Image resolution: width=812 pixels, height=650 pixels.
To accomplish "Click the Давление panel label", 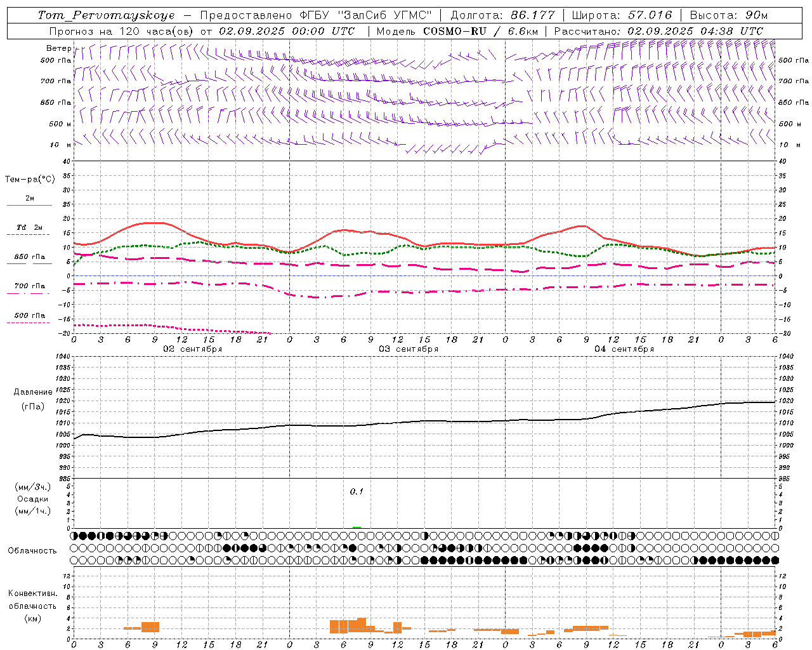I will [x=33, y=392].
